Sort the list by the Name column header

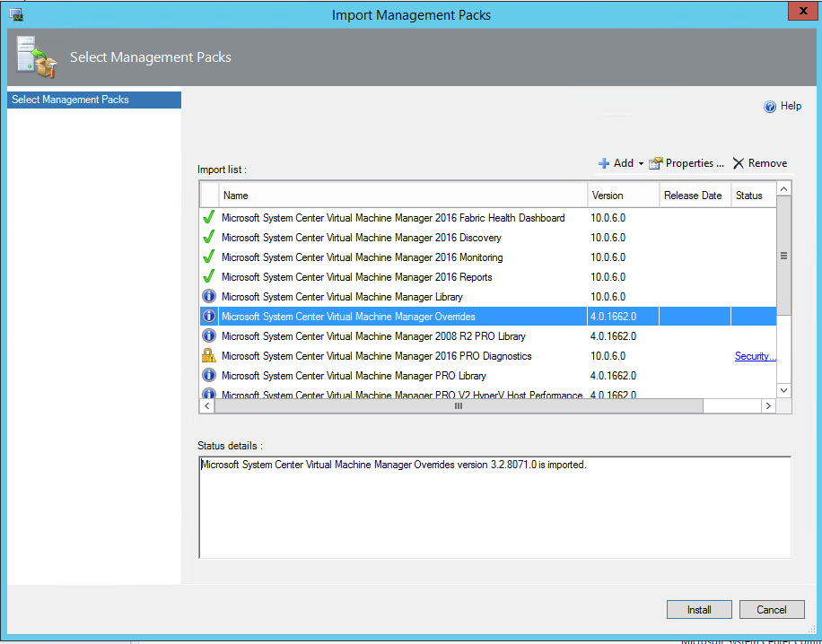click(x=402, y=196)
